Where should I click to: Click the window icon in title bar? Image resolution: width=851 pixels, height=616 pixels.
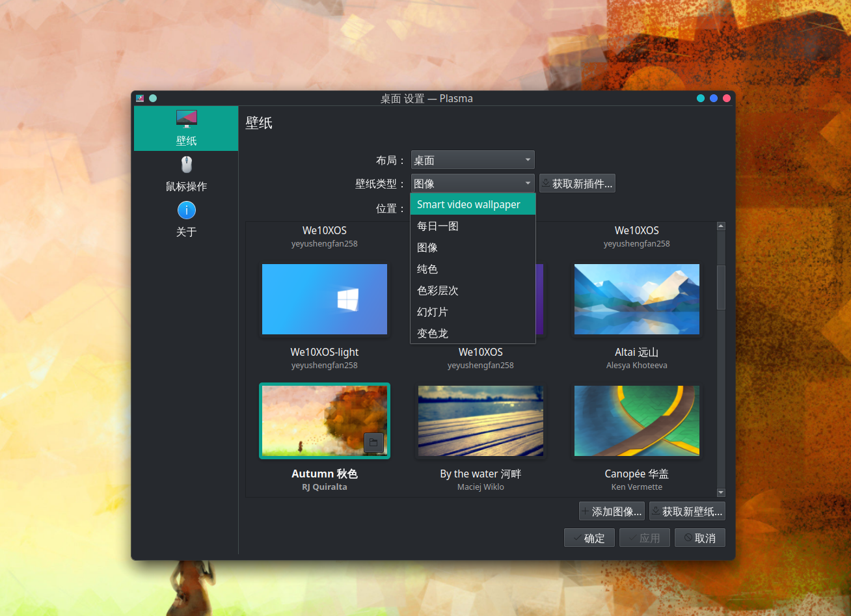(x=140, y=98)
